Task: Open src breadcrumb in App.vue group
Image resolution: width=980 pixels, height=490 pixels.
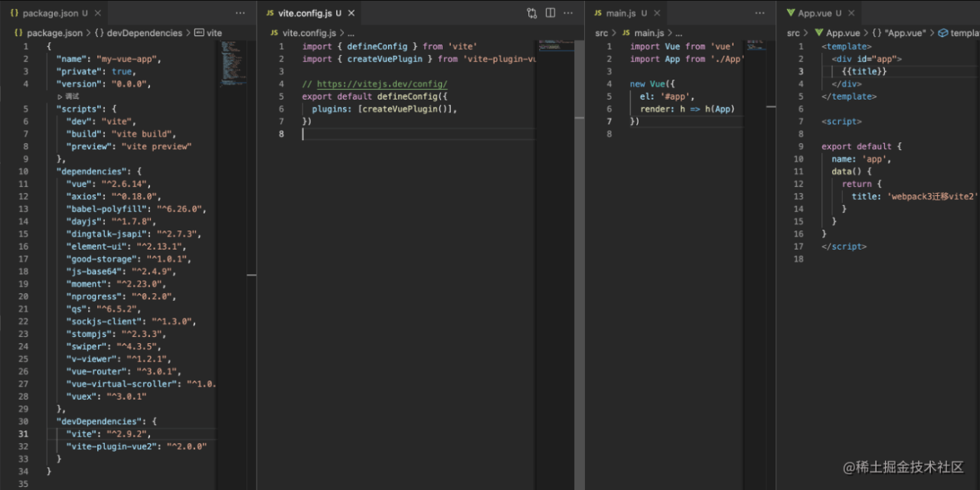Action: pos(793,33)
